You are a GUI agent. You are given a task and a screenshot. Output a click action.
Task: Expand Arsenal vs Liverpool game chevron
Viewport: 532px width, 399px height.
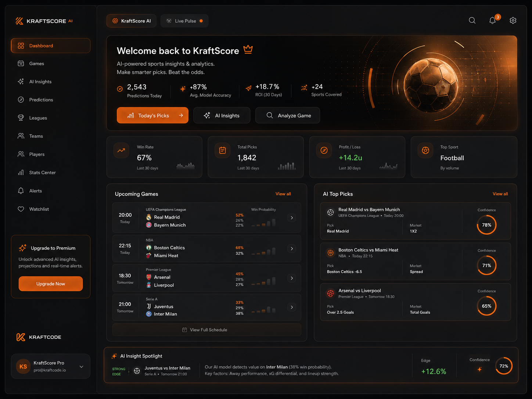(292, 278)
